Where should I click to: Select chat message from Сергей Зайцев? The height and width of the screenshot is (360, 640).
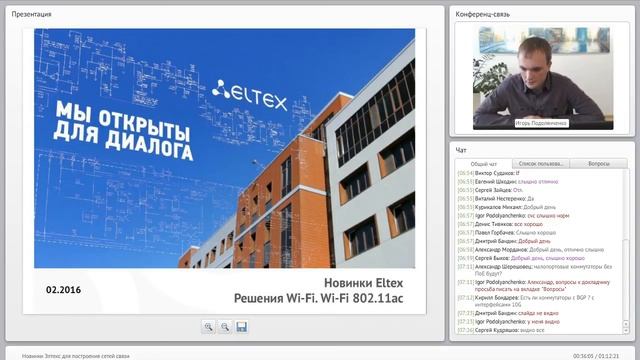pos(490,190)
